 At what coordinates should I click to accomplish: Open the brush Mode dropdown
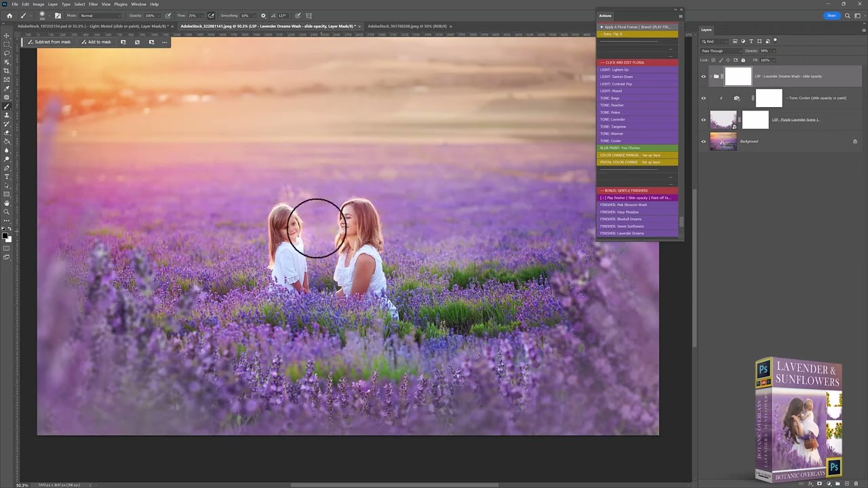[100, 16]
